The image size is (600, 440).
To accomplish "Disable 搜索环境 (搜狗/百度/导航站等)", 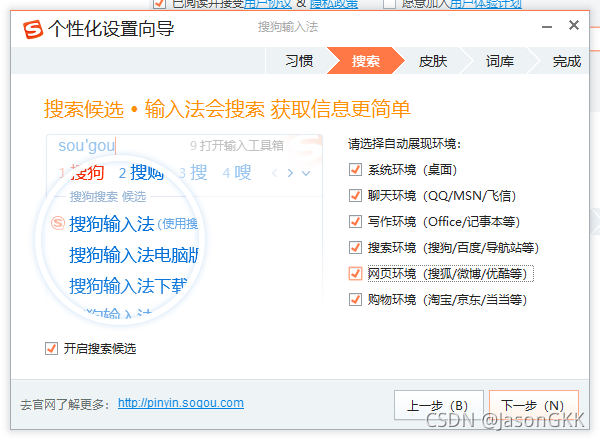I will click(x=355, y=248).
